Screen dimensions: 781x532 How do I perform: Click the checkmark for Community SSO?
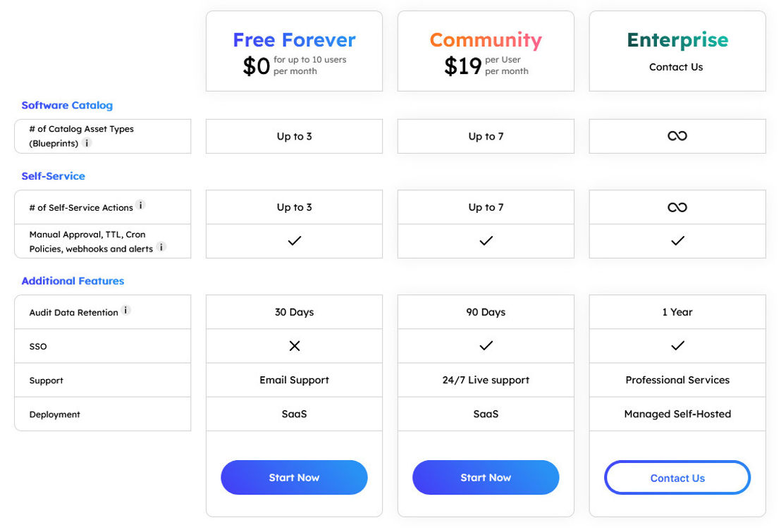(x=486, y=345)
